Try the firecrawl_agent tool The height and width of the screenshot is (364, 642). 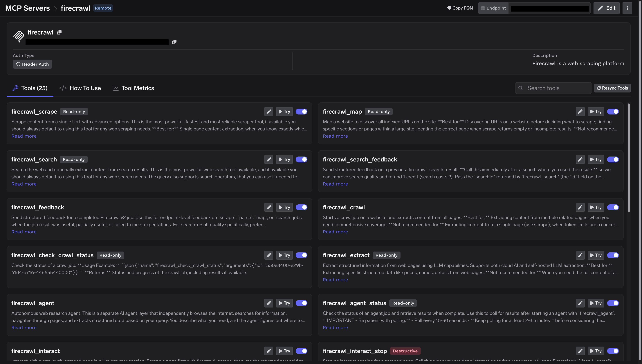pyautogui.click(x=284, y=303)
